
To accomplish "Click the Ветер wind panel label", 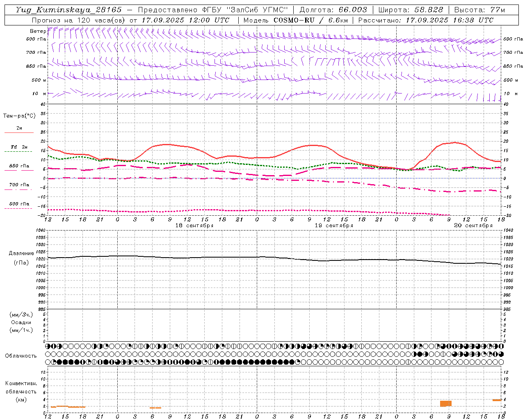I will 38,31.
